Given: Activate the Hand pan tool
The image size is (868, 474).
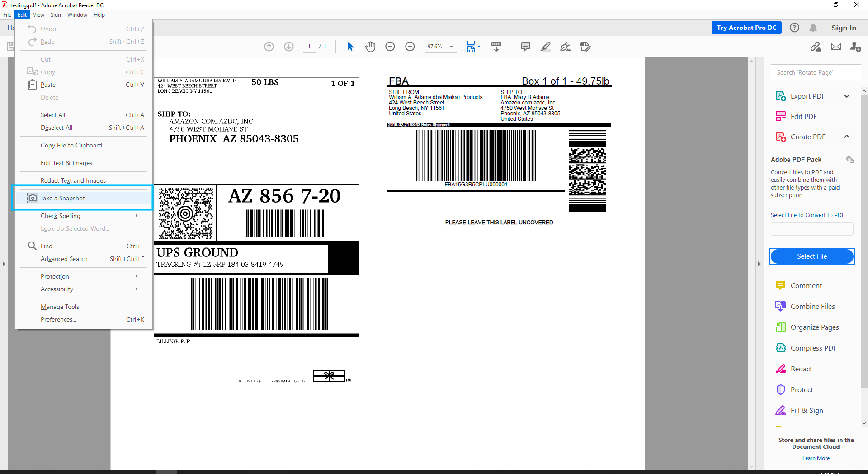Looking at the screenshot, I should [370, 47].
